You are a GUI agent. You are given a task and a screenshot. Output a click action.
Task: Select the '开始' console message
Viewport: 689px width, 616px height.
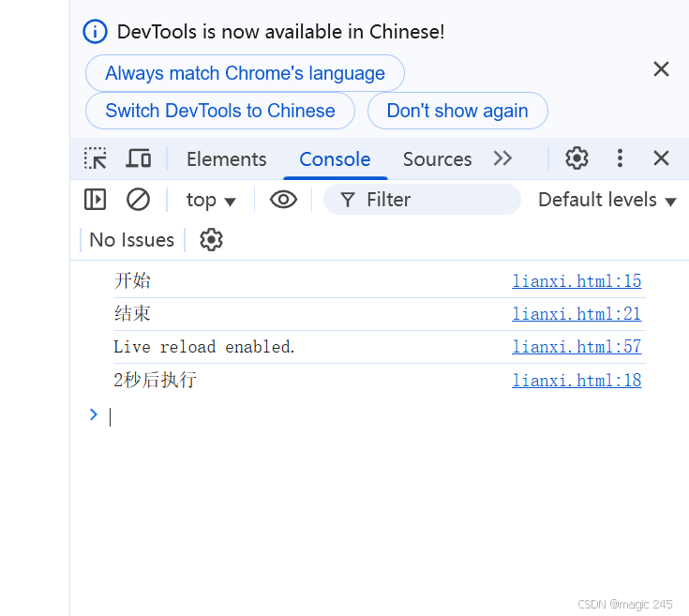[x=132, y=280]
